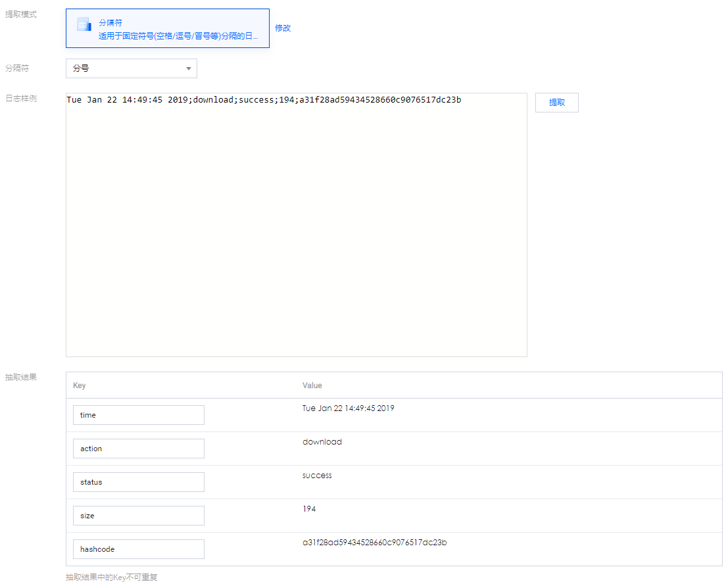Edit the action key field
The image size is (726, 588).
(x=139, y=449)
